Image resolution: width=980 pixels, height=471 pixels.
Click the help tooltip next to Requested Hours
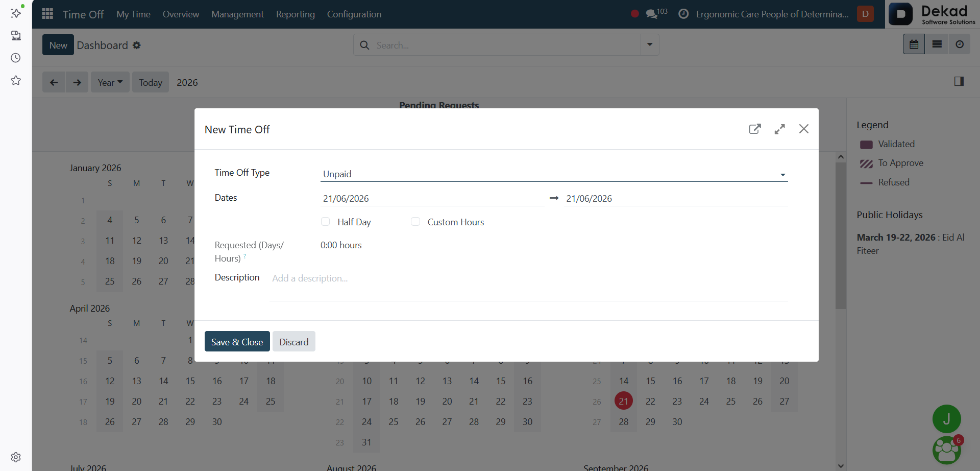coord(245,255)
